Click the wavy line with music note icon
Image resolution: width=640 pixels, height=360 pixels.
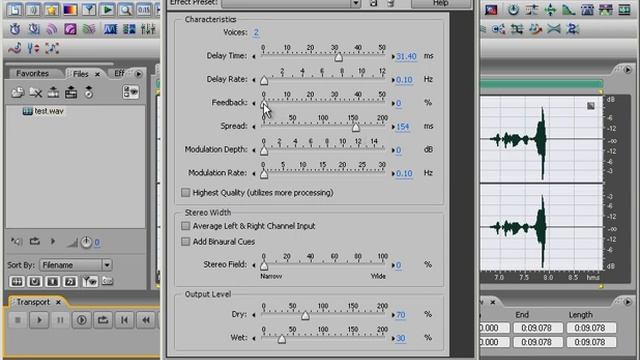tap(15, 48)
